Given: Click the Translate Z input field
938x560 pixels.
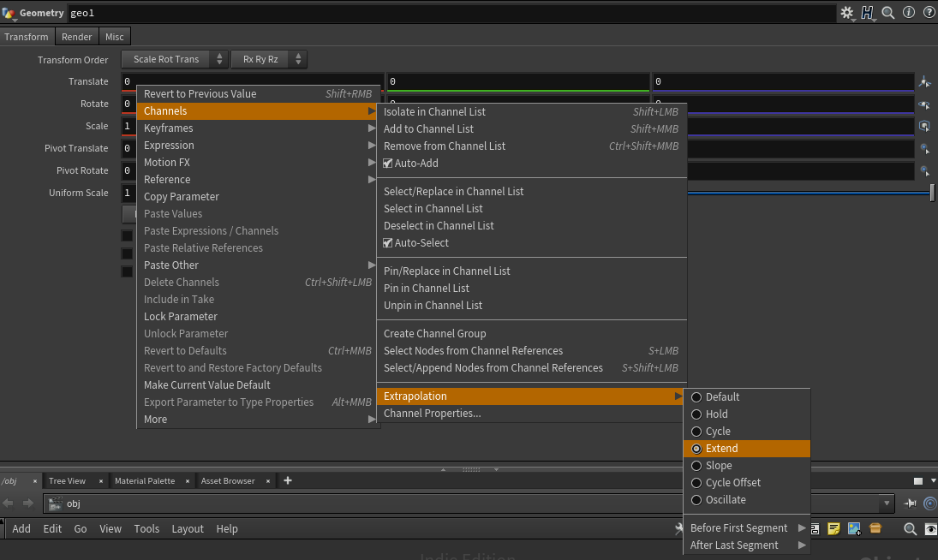Looking at the screenshot, I should (x=783, y=82).
